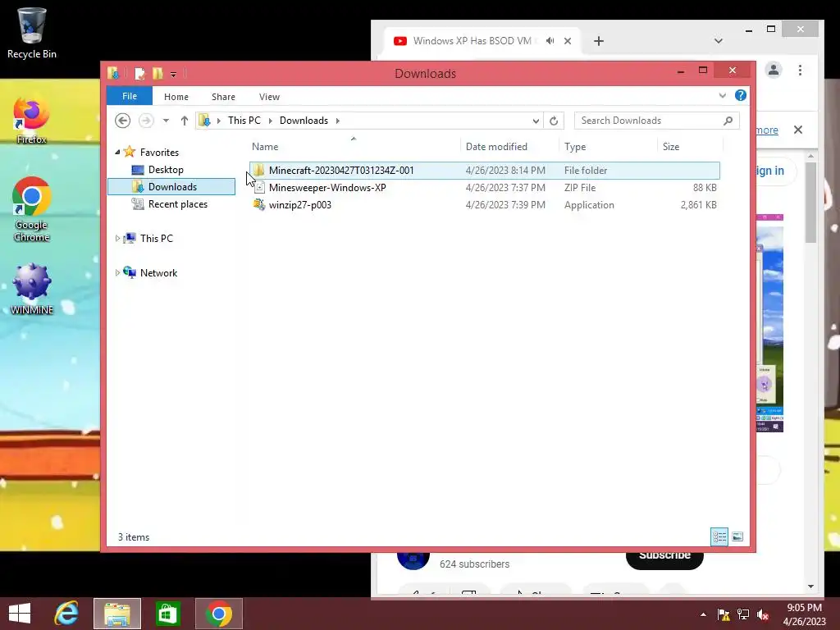Open Chrome tab search dropdown

coord(719,41)
